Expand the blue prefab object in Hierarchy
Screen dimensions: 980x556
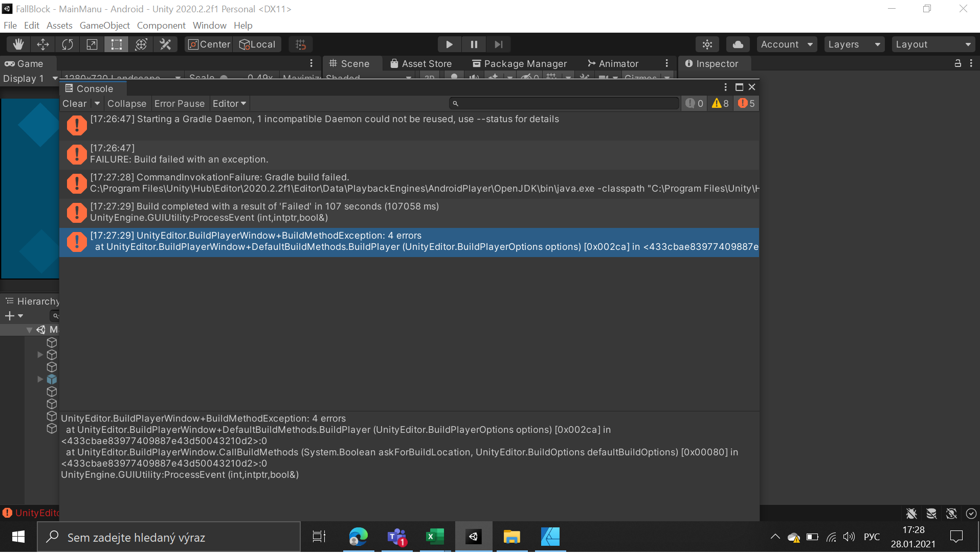coord(40,379)
